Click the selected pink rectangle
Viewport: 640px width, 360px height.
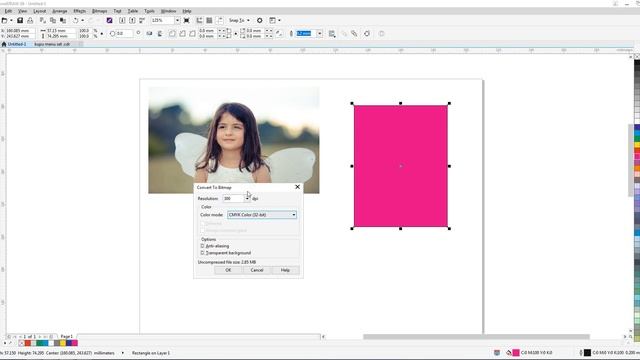401,166
